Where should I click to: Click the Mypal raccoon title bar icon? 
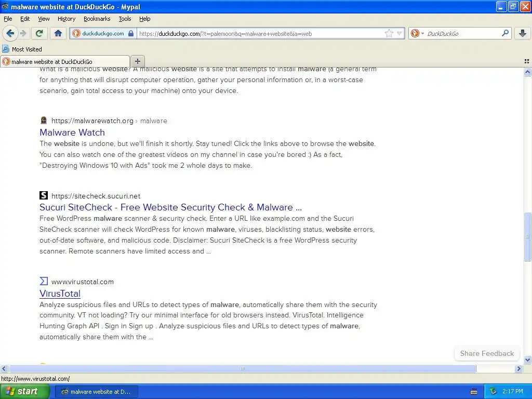pyautogui.click(x=5, y=6)
